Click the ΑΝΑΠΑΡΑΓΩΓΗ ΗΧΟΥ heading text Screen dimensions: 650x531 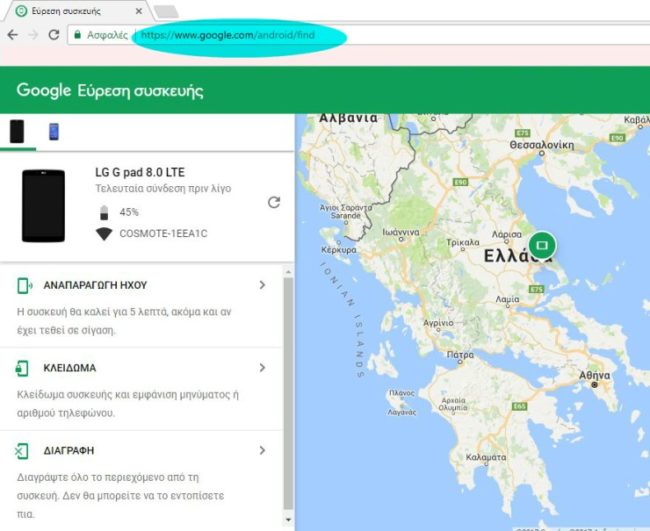[x=101, y=286]
